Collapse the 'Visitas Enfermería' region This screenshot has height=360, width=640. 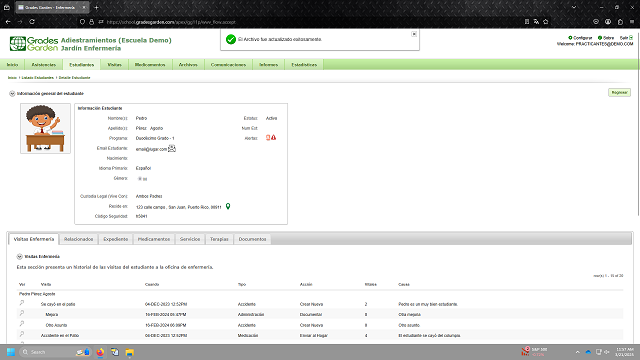click(x=19, y=257)
